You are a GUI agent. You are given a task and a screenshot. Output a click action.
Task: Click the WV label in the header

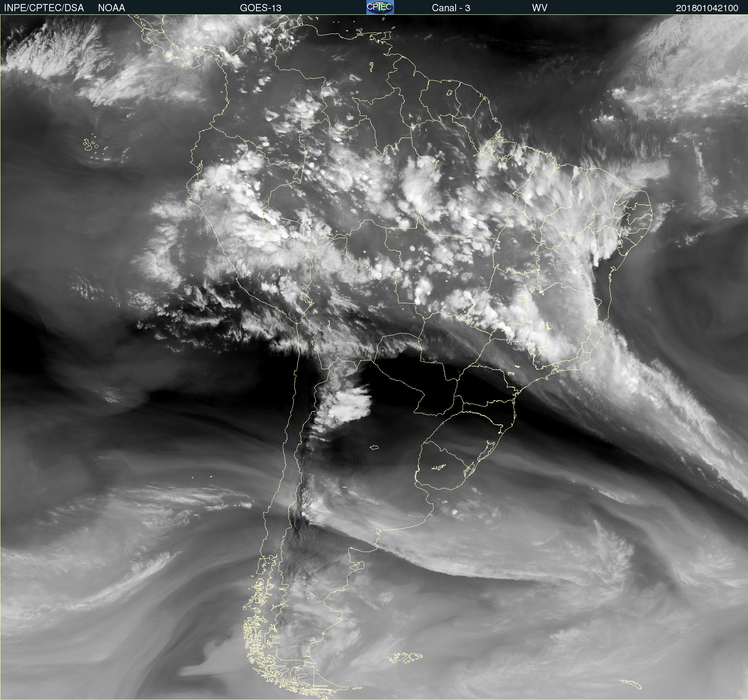pos(540,8)
